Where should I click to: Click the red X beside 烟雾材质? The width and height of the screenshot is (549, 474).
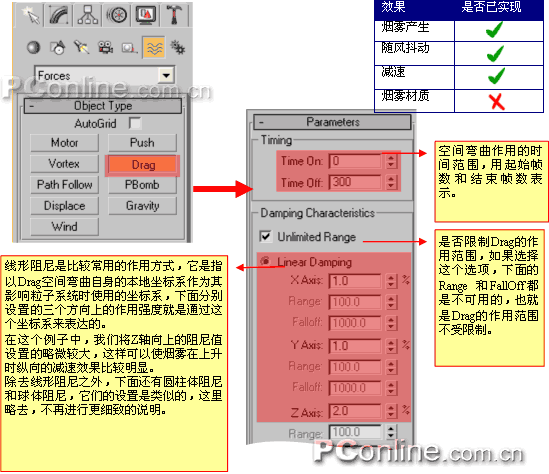(x=497, y=102)
